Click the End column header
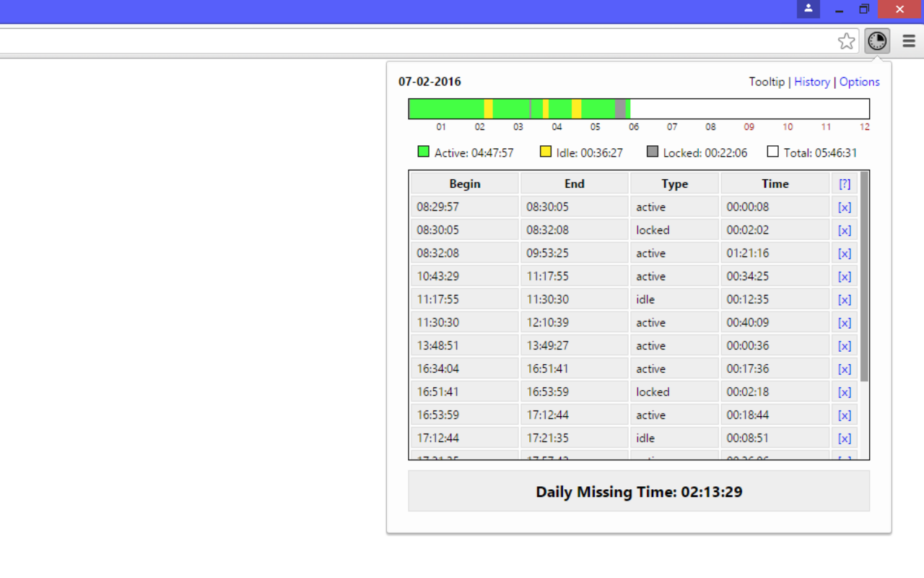This screenshot has width=924, height=578. (575, 184)
